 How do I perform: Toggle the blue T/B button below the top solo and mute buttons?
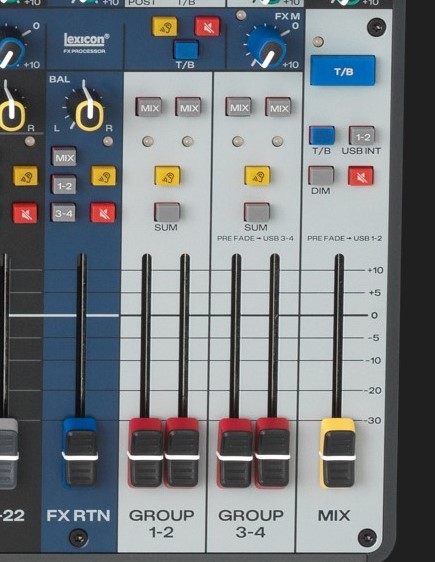pos(186,49)
